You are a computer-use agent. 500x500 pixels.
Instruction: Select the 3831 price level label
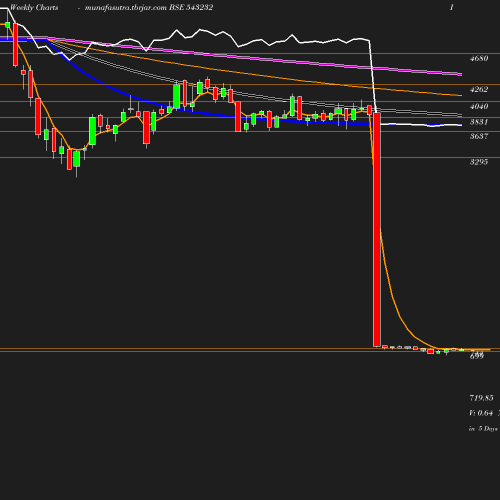tap(479, 122)
